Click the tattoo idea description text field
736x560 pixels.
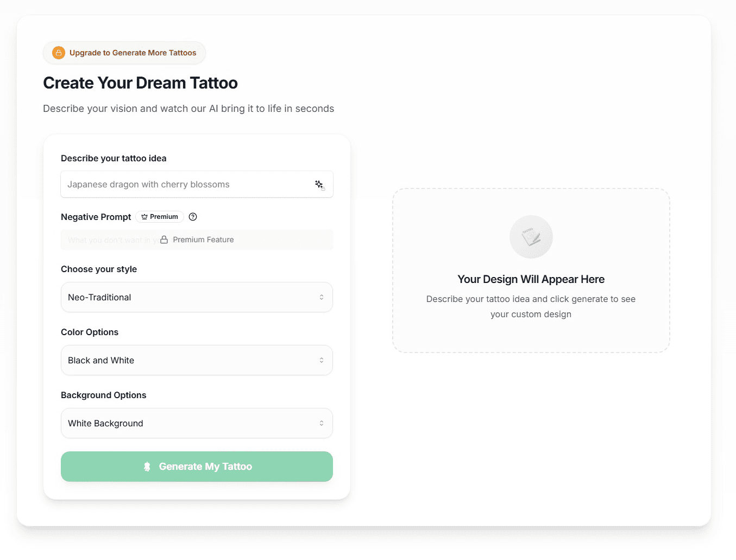click(x=185, y=185)
